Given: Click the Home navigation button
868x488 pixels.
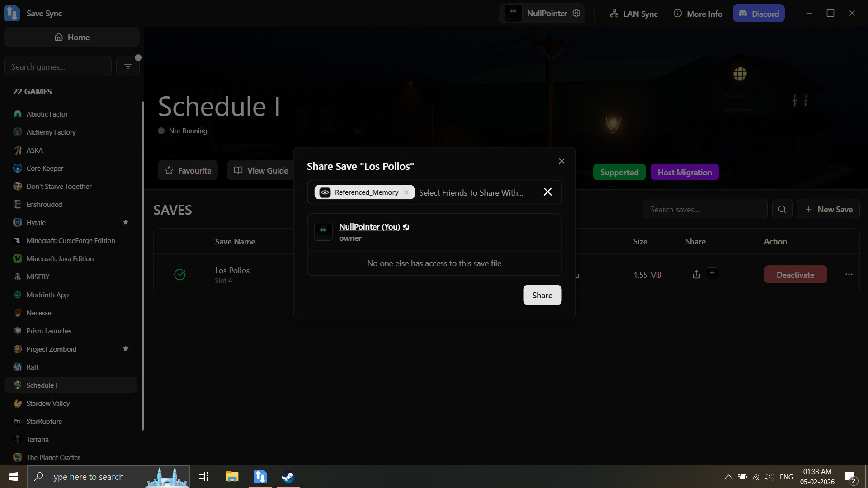Looking at the screenshot, I should [x=71, y=37].
